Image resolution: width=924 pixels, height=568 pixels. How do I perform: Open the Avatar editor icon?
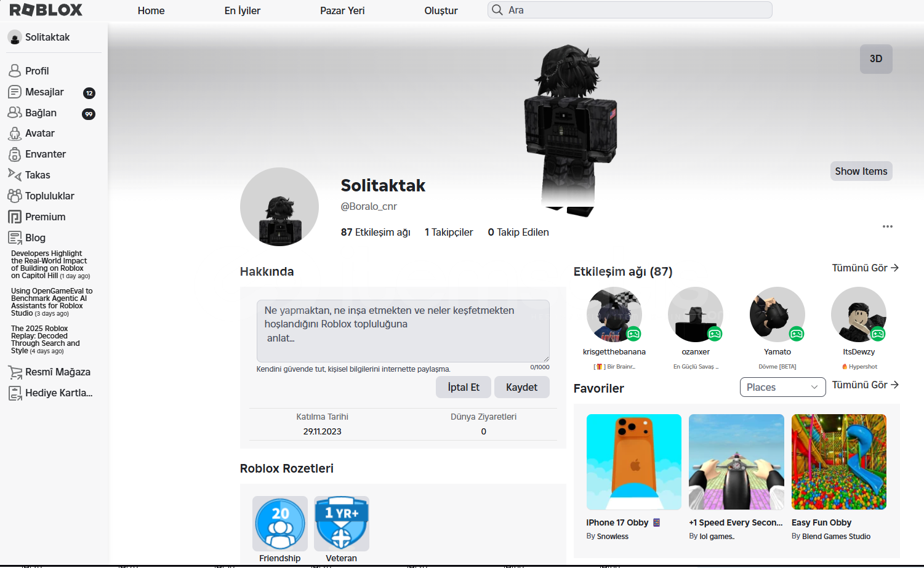[15, 134]
